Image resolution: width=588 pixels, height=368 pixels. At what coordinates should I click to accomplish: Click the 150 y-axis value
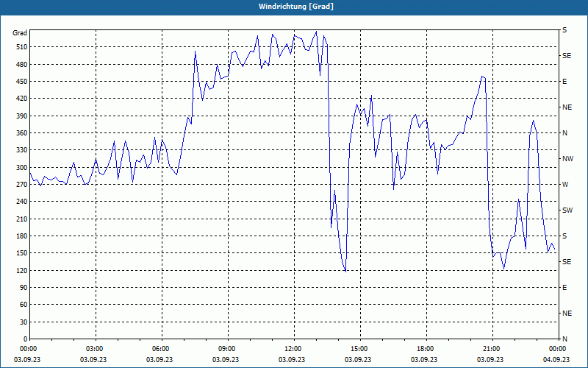pyautogui.click(x=21, y=253)
